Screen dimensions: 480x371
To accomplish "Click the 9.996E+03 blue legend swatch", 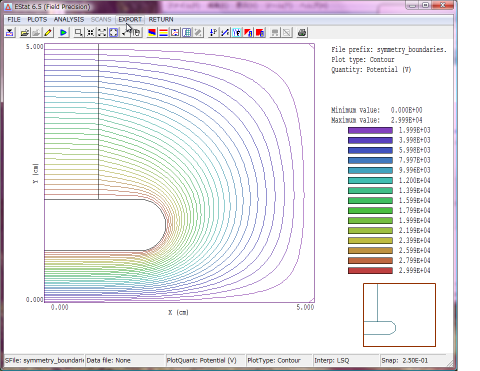I will point(370,170).
